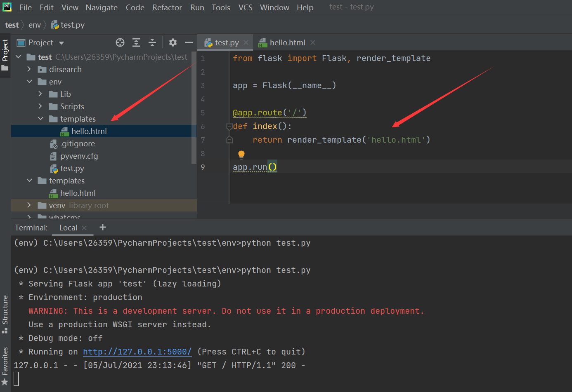The image size is (572, 392).
Task: Click the env breadcrumb in navigation bar
Action: point(35,25)
